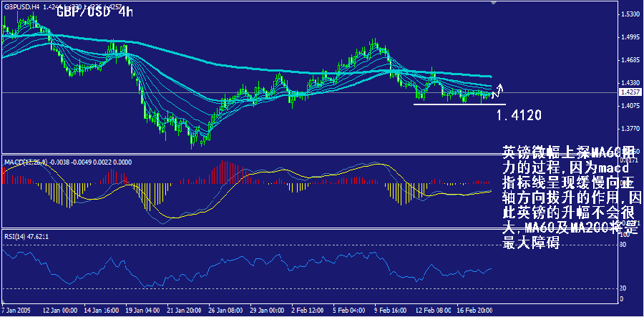The image size is (644, 317).
Task: Click the '19 Jan 04:00' time label
Action: (141, 309)
